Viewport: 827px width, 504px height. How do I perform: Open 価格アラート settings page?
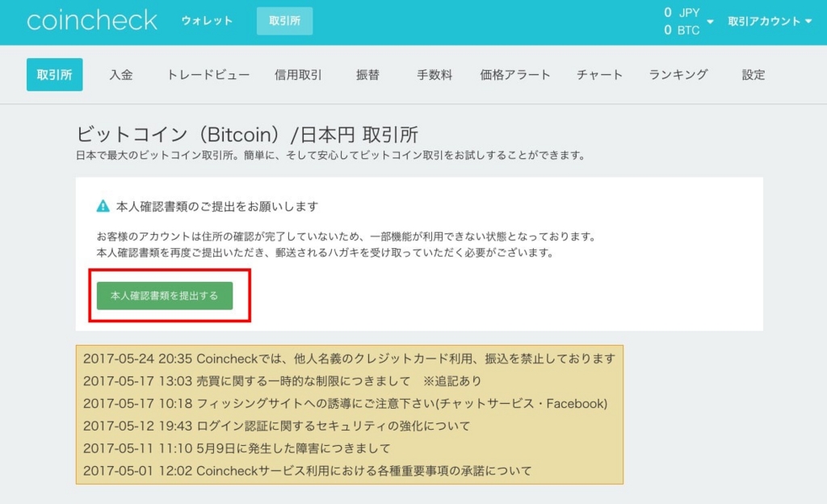515,74
